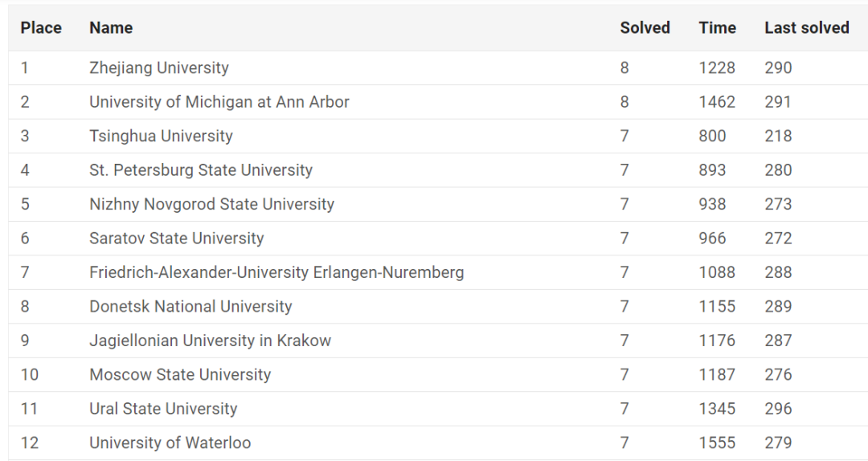Screen dimensions: 868x461
Task: Open University of Waterloo entry
Action: click(170, 443)
